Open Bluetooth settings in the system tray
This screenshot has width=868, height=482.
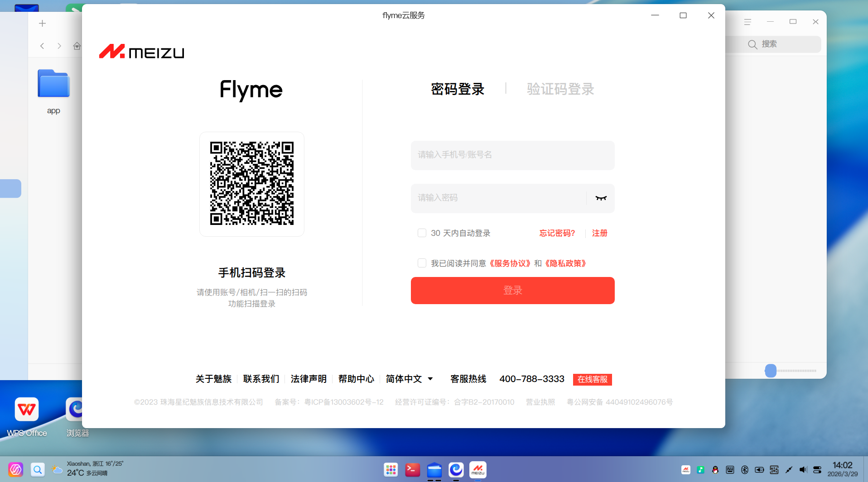tap(745, 470)
